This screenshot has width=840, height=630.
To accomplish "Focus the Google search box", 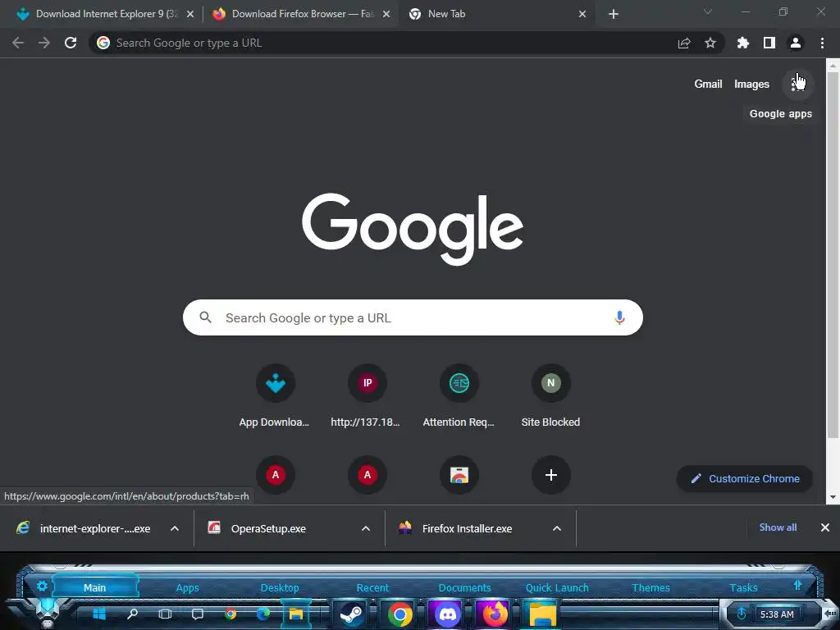I will pyautogui.click(x=413, y=317).
